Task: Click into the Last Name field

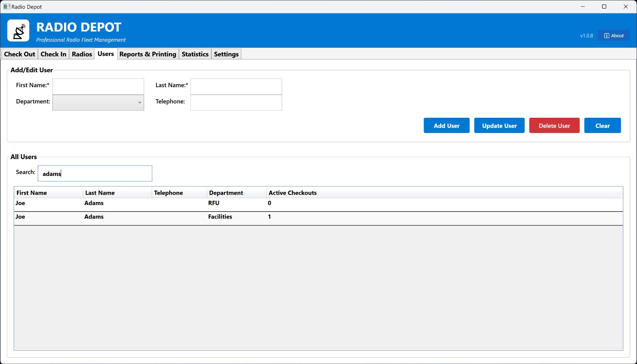Action: 236,86
